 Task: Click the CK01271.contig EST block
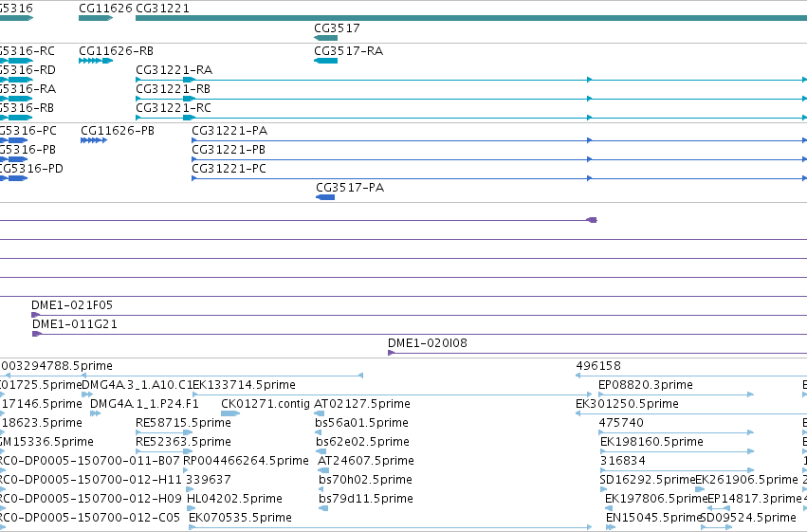pos(230,413)
